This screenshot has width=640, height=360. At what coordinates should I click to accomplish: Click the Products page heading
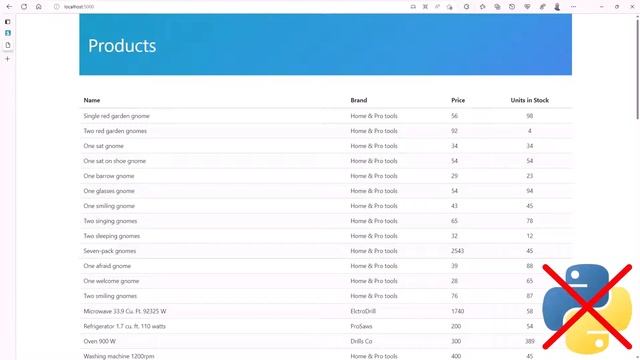pos(122,46)
